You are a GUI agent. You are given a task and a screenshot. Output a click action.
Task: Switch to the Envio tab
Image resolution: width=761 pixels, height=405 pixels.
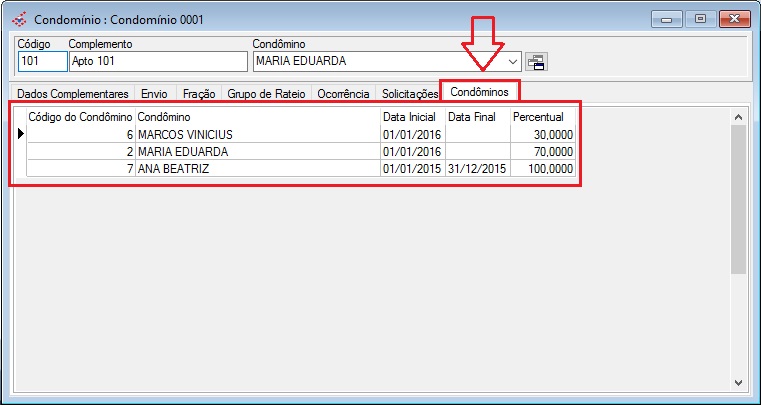(154, 94)
